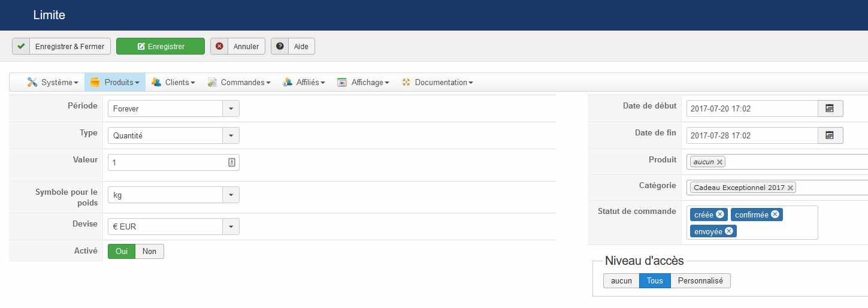Click the 'Catégorie' label

658,186
